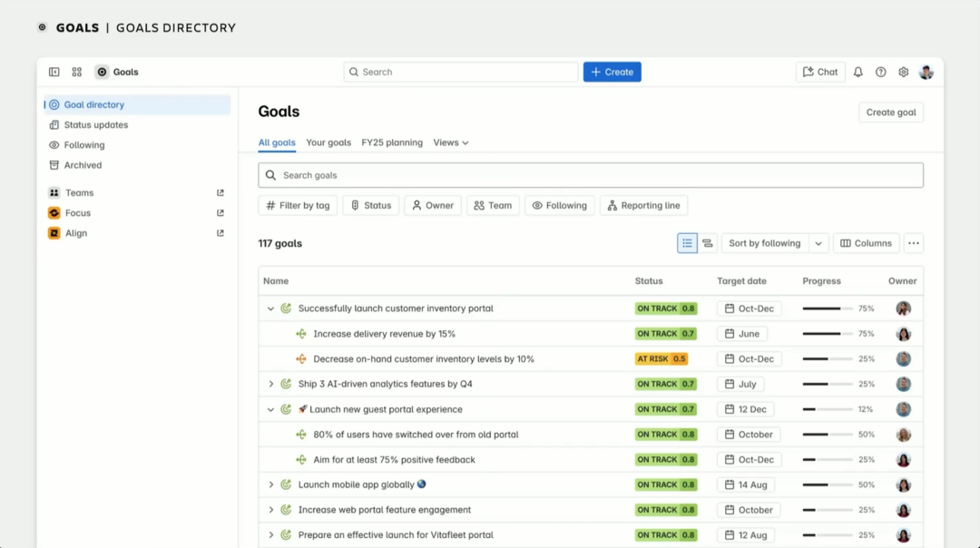Click the Status column header

pyautogui.click(x=649, y=281)
